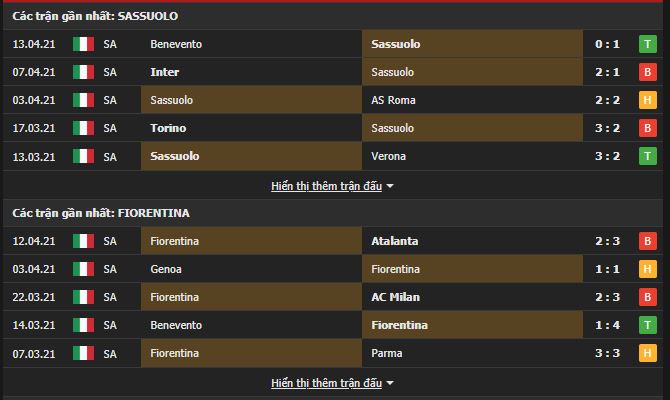The height and width of the screenshot is (400, 670).
Task: Open the Atalanta team name link
Action: [x=395, y=241]
